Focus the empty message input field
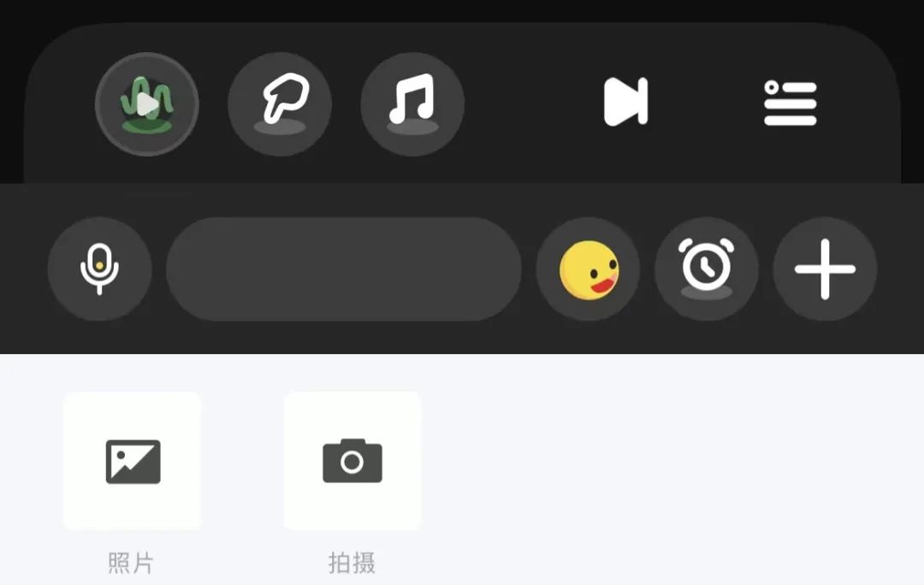Viewport: 924px width, 585px height. point(344,269)
